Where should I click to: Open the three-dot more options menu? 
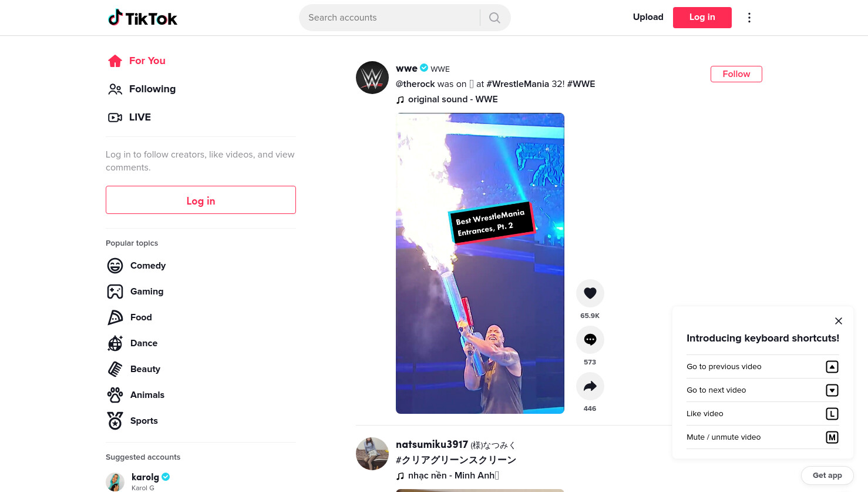tap(749, 18)
